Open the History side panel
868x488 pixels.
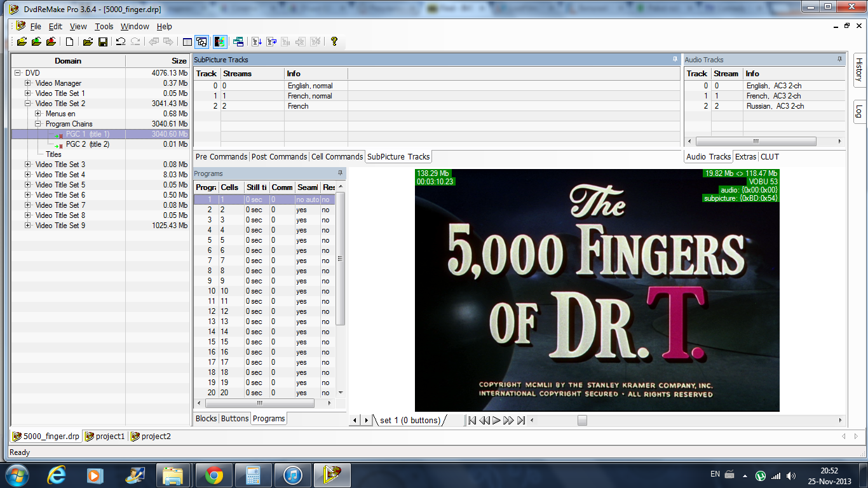(x=859, y=70)
